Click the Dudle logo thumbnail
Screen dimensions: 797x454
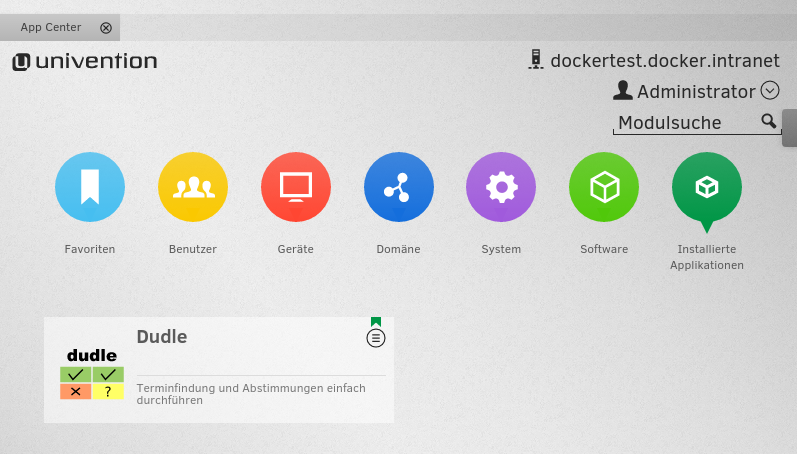92,374
